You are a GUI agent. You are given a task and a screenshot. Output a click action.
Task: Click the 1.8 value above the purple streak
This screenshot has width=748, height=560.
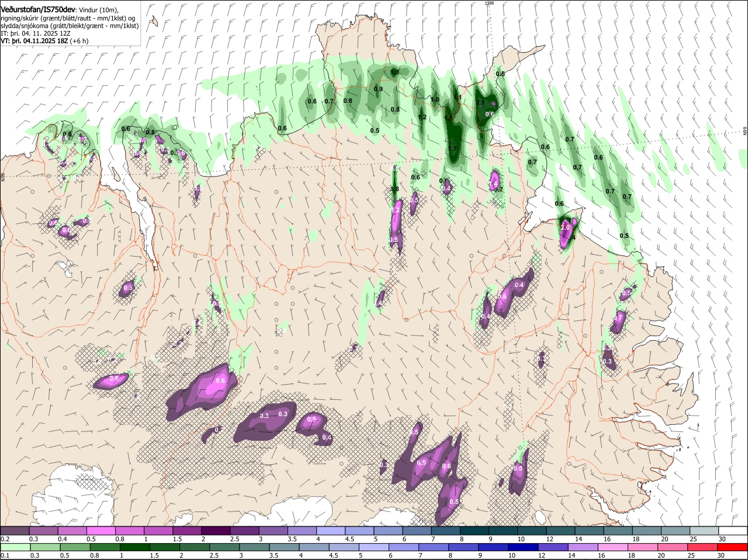(x=394, y=189)
